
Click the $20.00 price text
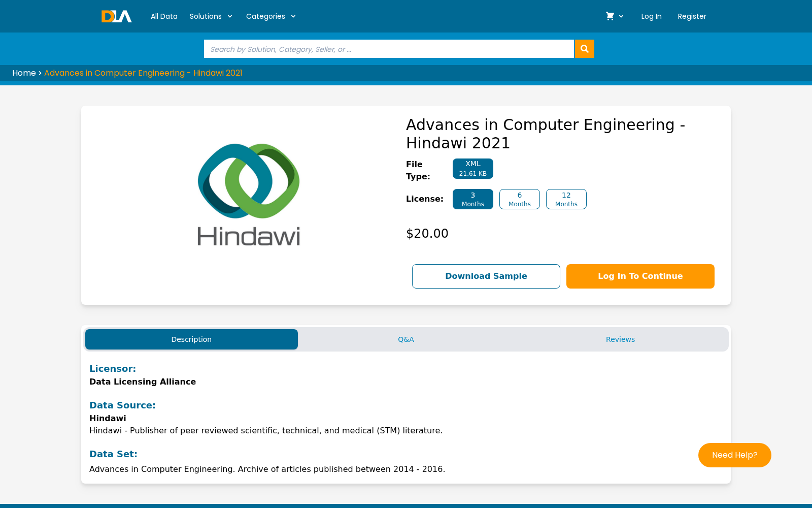click(x=427, y=234)
